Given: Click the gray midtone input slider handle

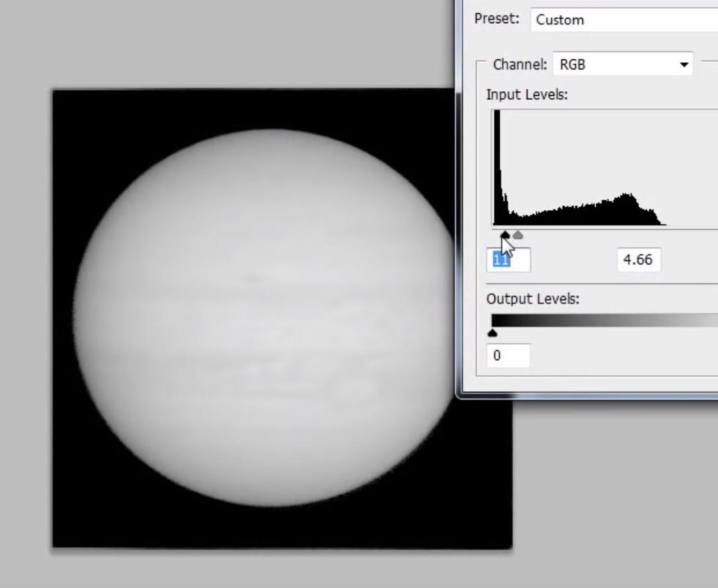Looking at the screenshot, I should (518, 235).
